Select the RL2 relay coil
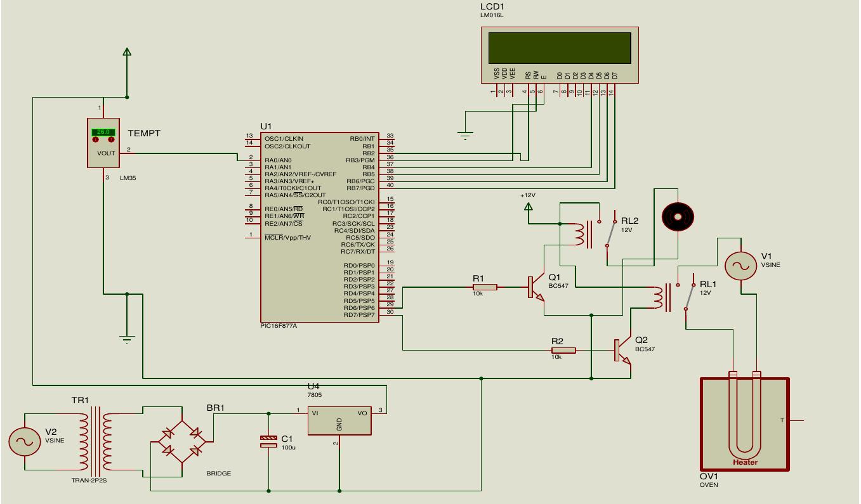Viewport: 861px width, 504px height. pyautogui.click(x=579, y=233)
